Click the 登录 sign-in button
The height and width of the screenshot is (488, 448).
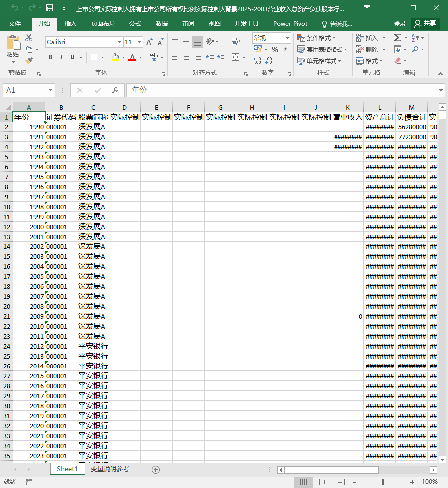pyautogui.click(x=399, y=24)
